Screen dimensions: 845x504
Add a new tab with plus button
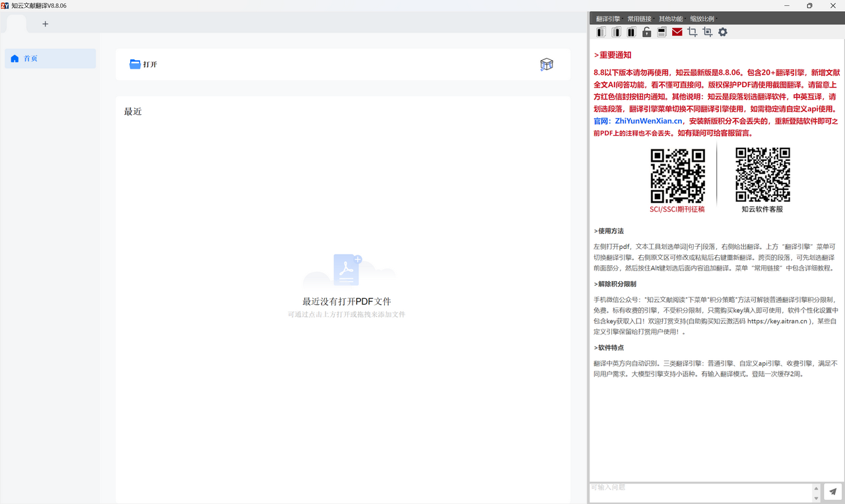pyautogui.click(x=46, y=24)
